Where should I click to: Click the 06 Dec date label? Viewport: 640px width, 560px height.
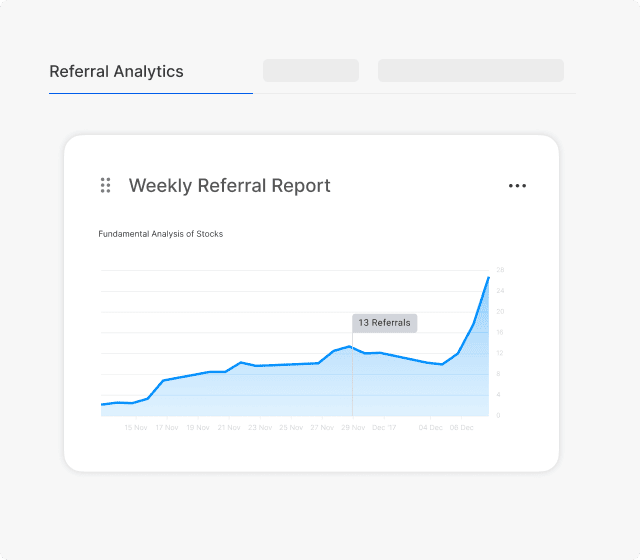pos(461,427)
